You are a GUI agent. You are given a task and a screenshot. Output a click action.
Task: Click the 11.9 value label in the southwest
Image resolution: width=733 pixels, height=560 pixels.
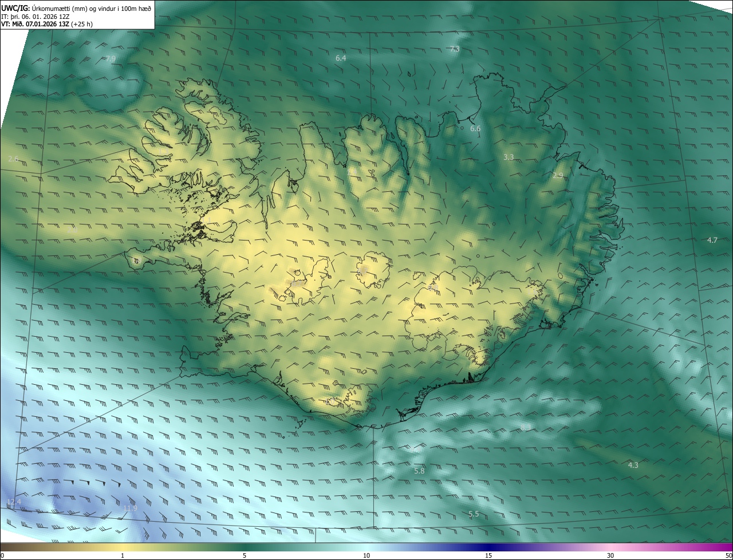point(130,508)
